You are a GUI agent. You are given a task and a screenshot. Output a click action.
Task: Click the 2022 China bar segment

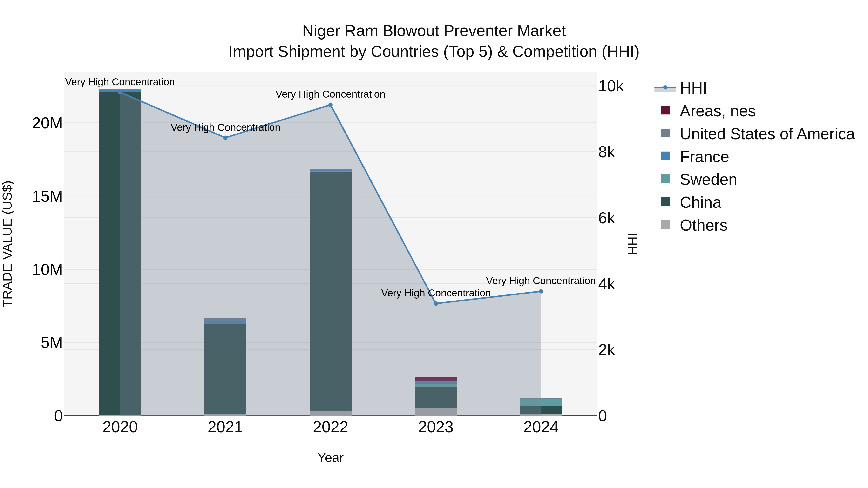(x=331, y=291)
